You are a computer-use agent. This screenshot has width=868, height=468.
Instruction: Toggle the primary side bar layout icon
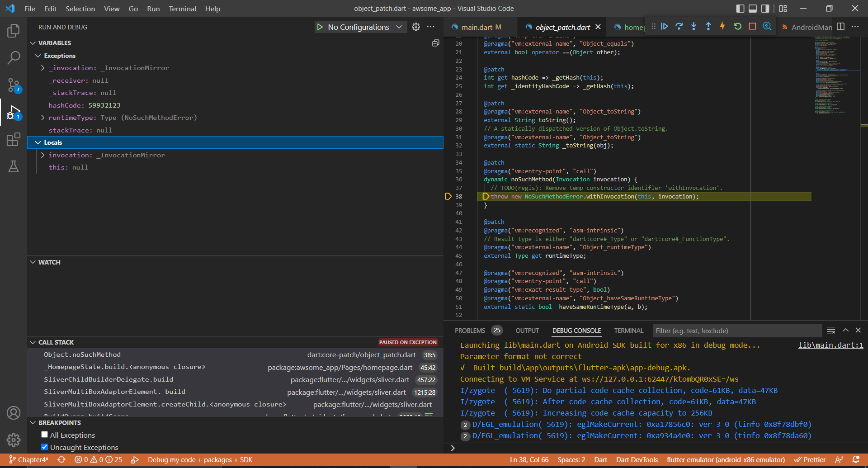click(x=740, y=9)
